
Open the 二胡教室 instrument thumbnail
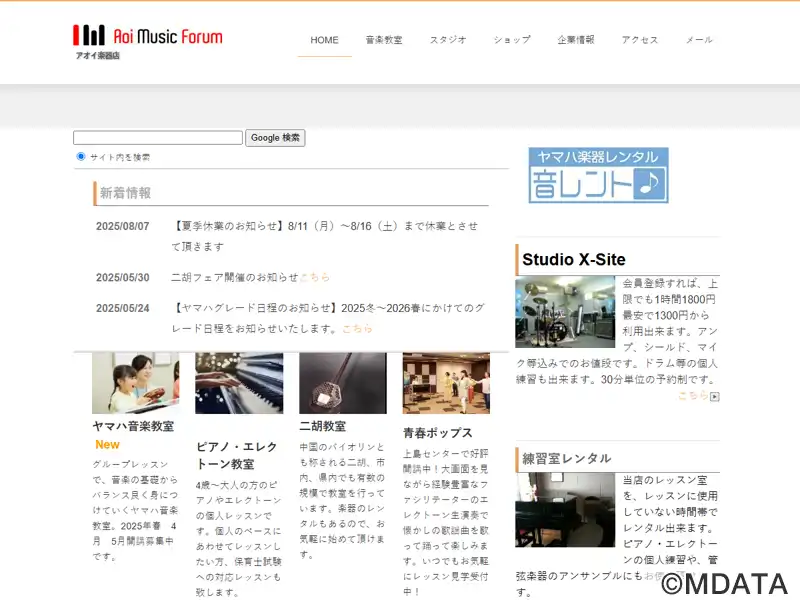tap(342, 383)
